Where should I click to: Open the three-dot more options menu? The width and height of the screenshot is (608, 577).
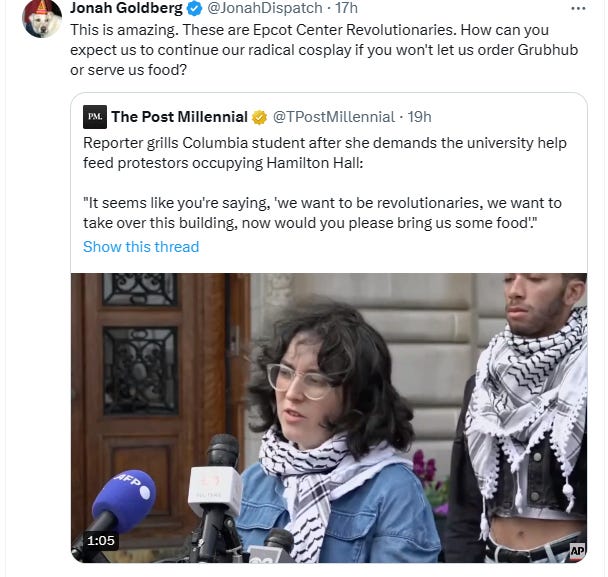click(578, 9)
